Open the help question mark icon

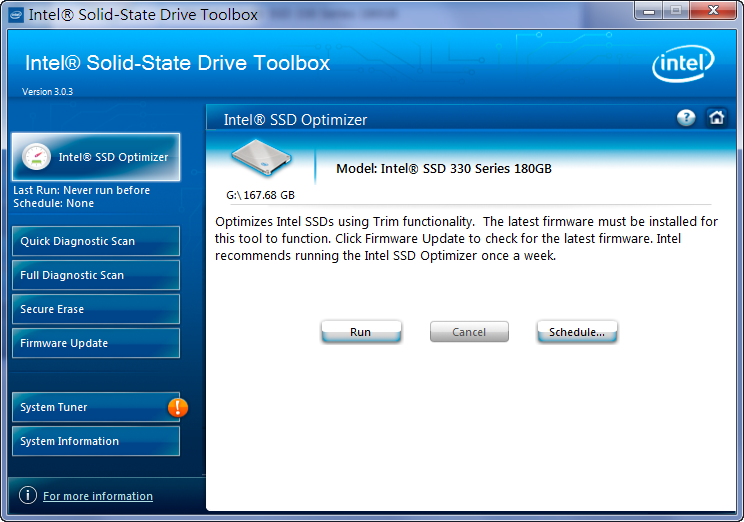point(686,118)
